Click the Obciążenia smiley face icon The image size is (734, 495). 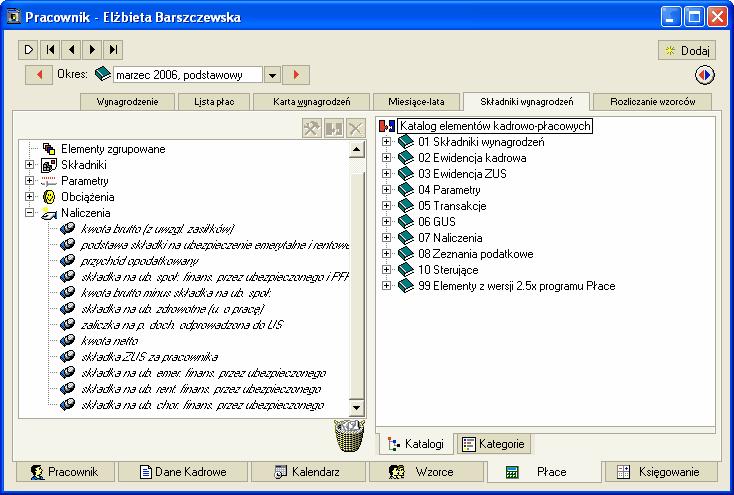coord(49,197)
